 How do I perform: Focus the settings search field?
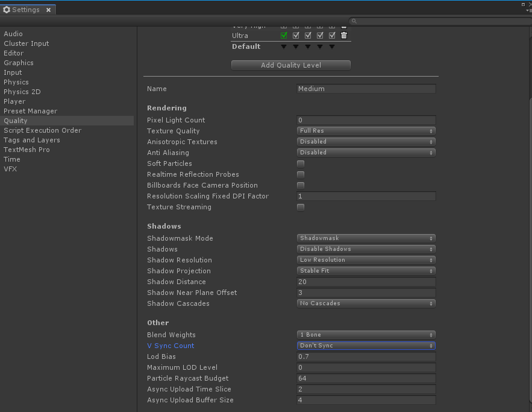(441, 21)
